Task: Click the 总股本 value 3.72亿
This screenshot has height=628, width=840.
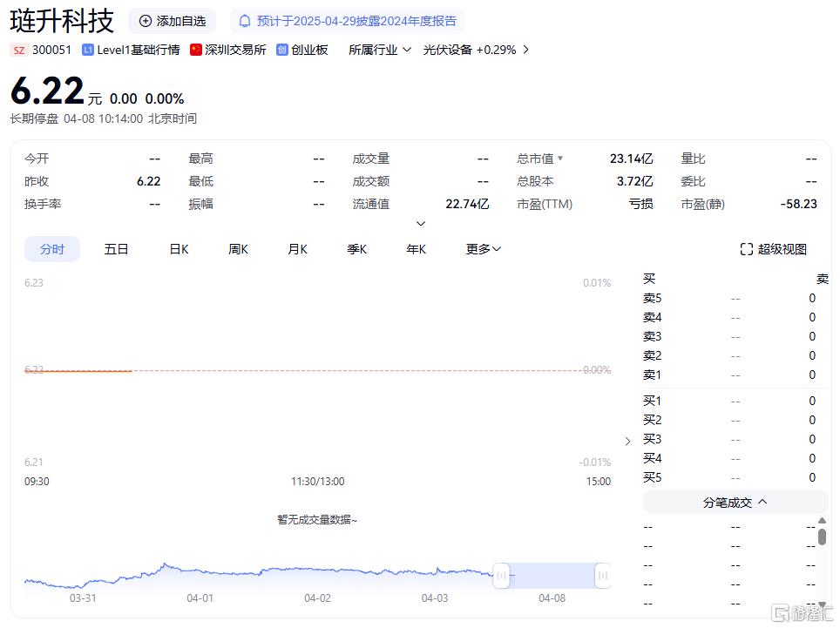Action: (x=635, y=181)
